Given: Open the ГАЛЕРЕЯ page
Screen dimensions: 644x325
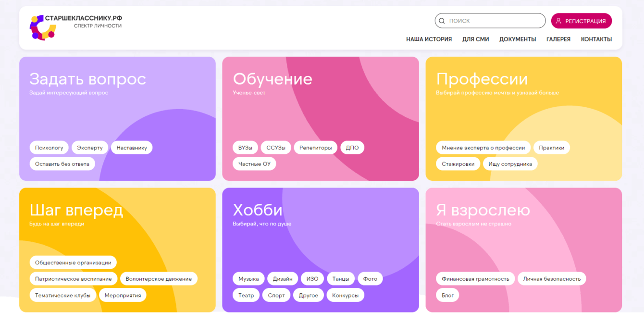Looking at the screenshot, I should point(558,39).
